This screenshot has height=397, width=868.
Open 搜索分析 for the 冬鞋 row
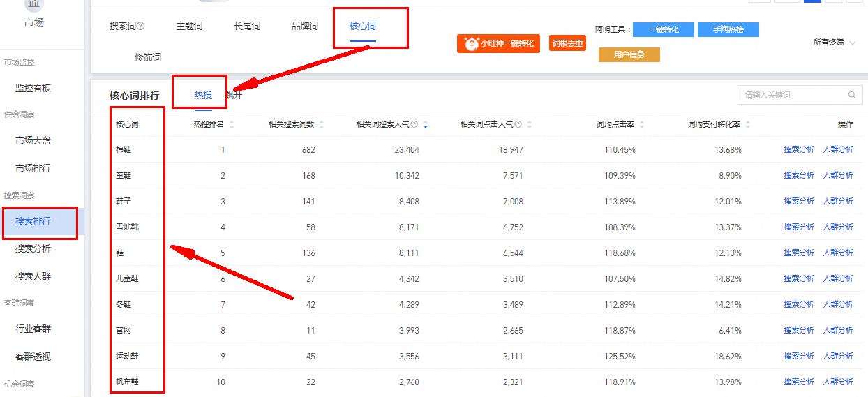pos(798,304)
